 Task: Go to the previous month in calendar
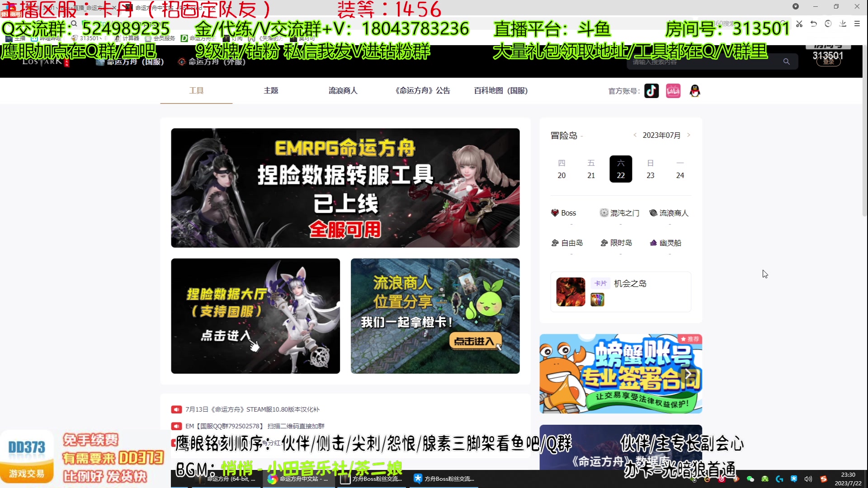click(635, 135)
